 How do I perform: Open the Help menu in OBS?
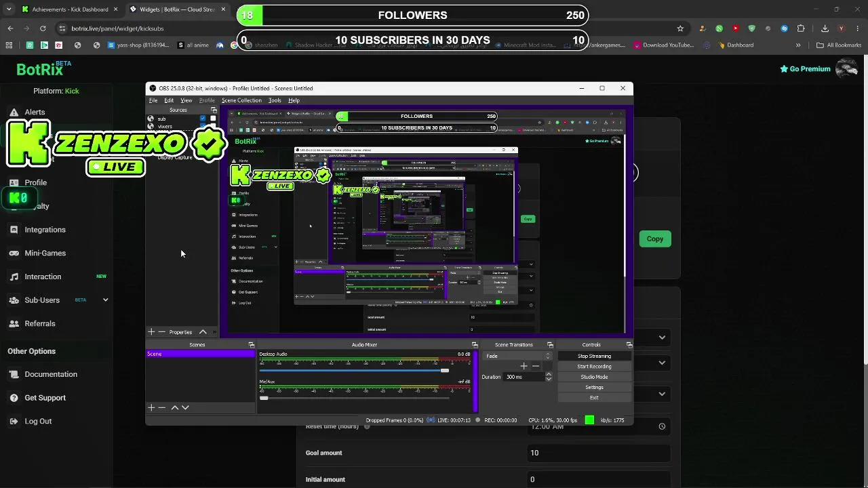tap(294, 100)
